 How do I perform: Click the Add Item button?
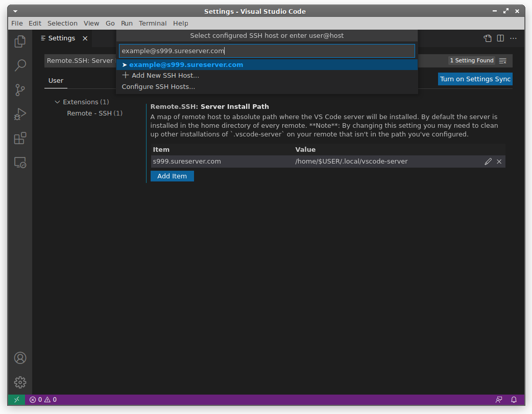click(172, 176)
